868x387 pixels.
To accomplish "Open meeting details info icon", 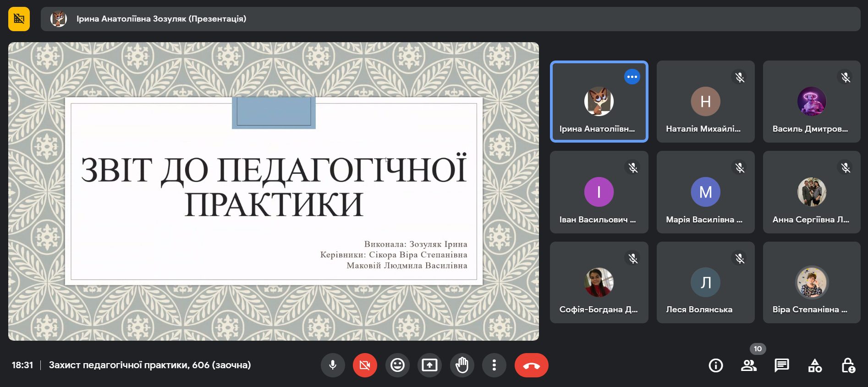I will [x=716, y=365].
